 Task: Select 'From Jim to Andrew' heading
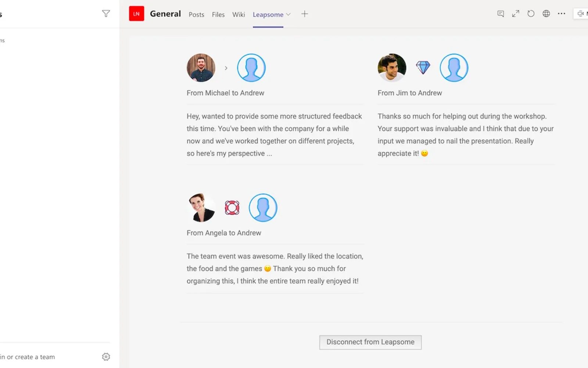tap(410, 93)
